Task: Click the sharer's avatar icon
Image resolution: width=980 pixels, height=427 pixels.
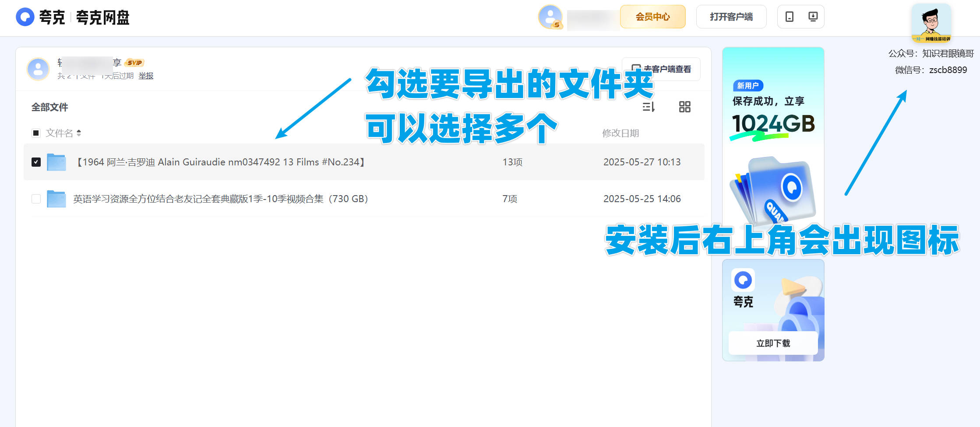Action: [38, 69]
